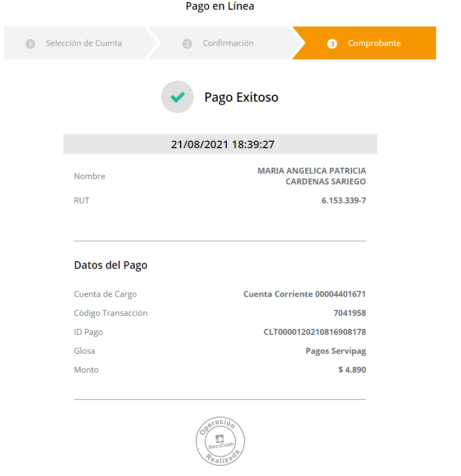Screen dimensions: 461x476
Task: Click the Datos del Pago section heading
Action: pyautogui.click(x=110, y=265)
